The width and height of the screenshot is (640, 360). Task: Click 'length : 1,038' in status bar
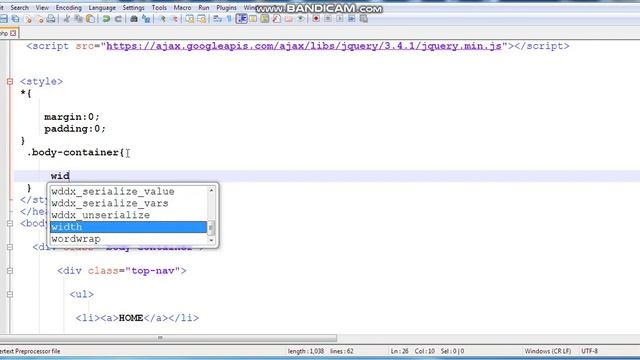(x=306, y=351)
